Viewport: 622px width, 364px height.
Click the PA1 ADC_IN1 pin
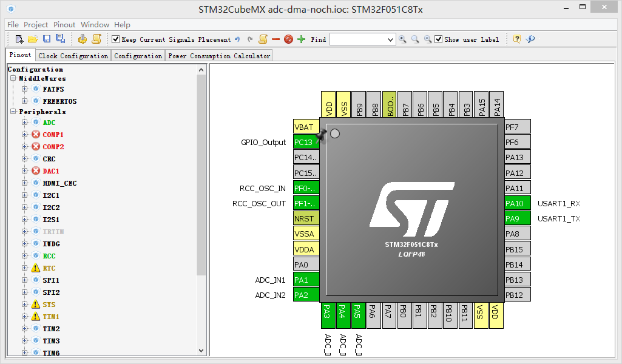tap(306, 280)
